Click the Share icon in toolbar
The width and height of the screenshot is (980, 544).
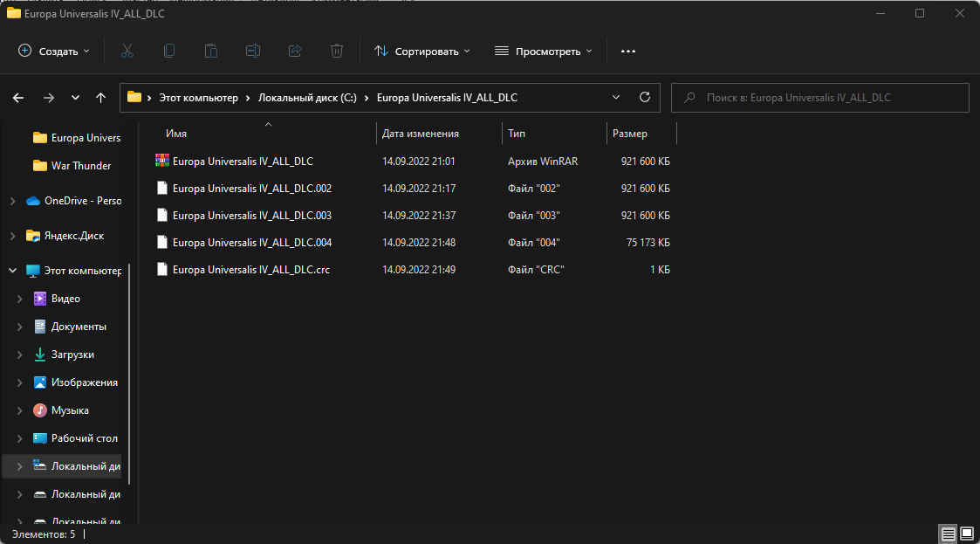pos(295,52)
